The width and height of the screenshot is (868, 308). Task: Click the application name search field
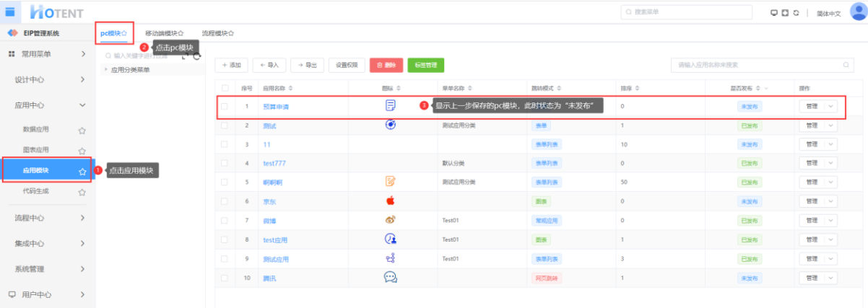(x=757, y=65)
